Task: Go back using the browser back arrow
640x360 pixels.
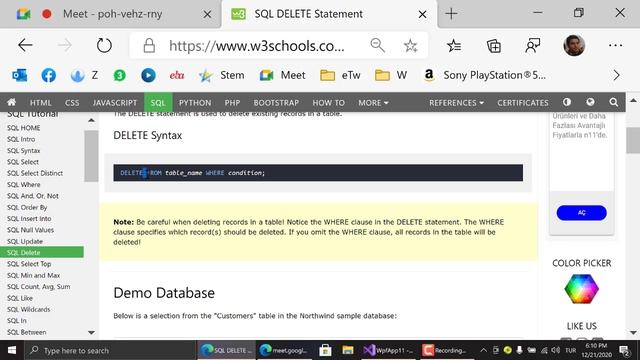Action: click(x=25, y=45)
